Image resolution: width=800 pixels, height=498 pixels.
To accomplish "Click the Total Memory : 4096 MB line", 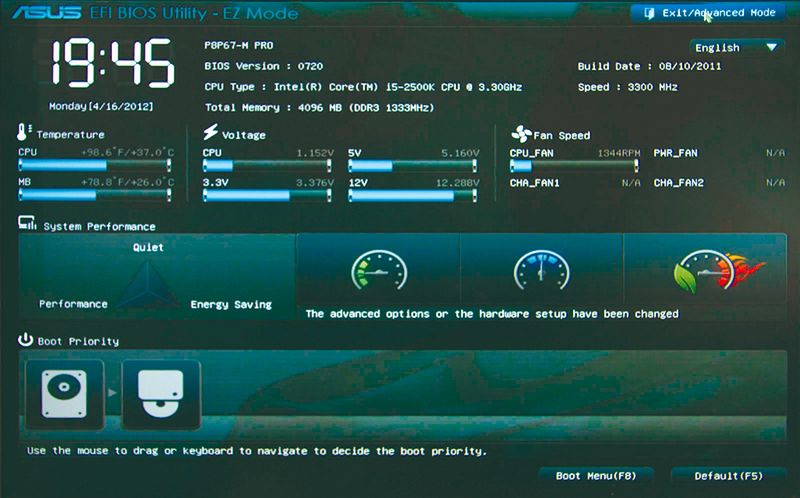I will (x=319, y=107).
